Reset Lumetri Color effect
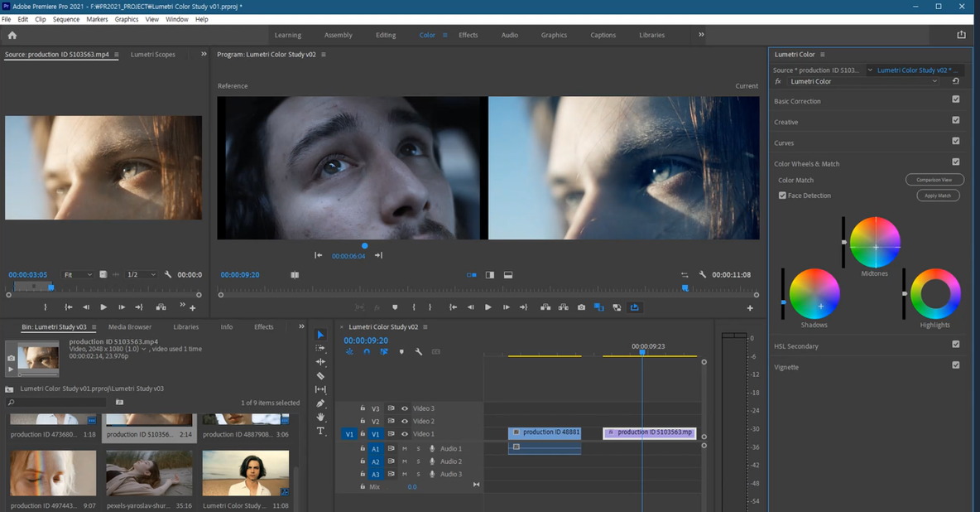Viewport: 980px width, 512px height. [x=956, y=81]
